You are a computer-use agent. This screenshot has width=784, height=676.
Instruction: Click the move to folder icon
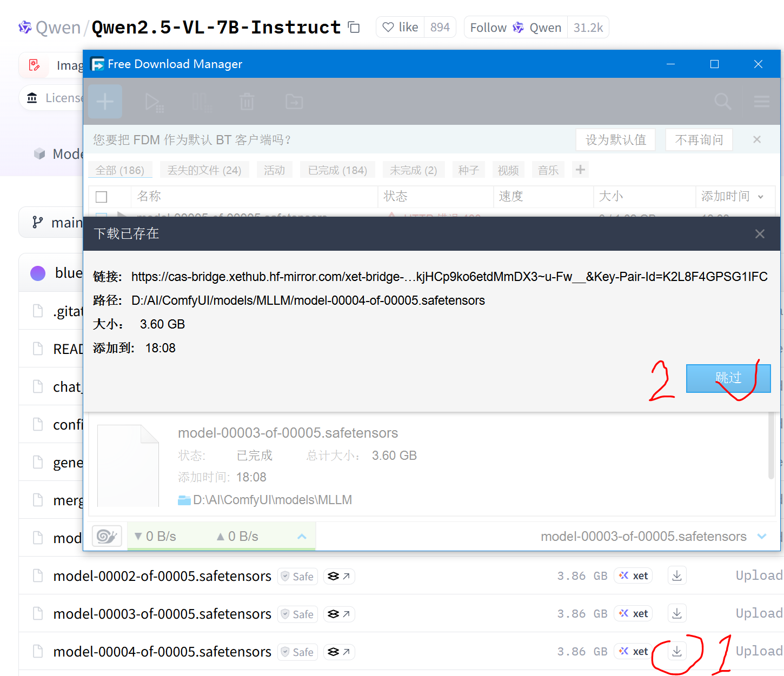294,102
